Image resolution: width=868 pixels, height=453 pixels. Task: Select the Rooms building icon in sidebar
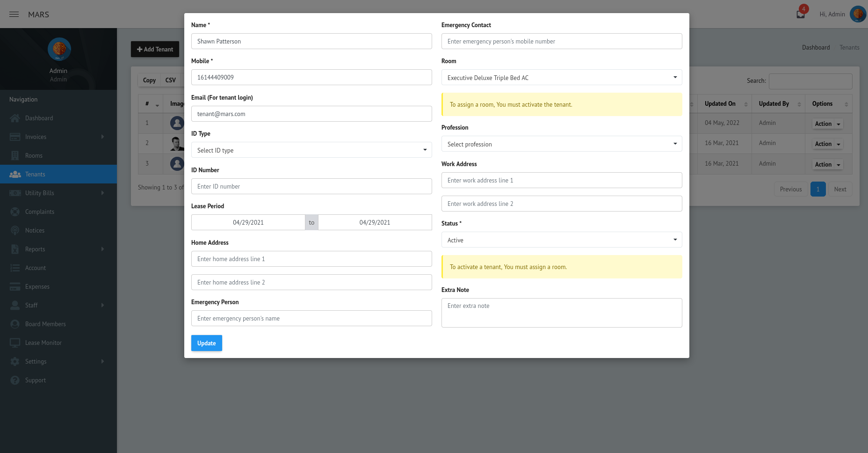coord(15,155)
